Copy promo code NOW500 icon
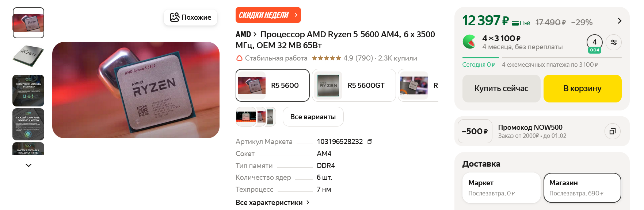644x210 pixels. [x=613, y=131]
